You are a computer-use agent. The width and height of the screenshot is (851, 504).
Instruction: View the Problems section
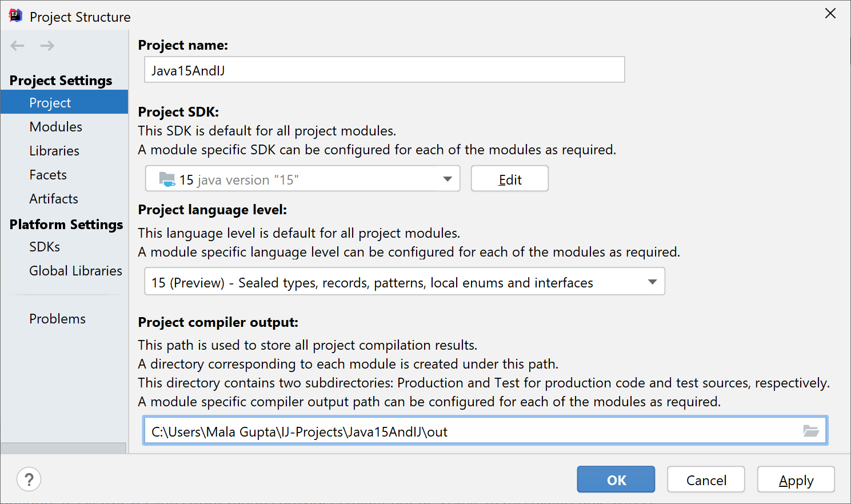coord(57,318)
